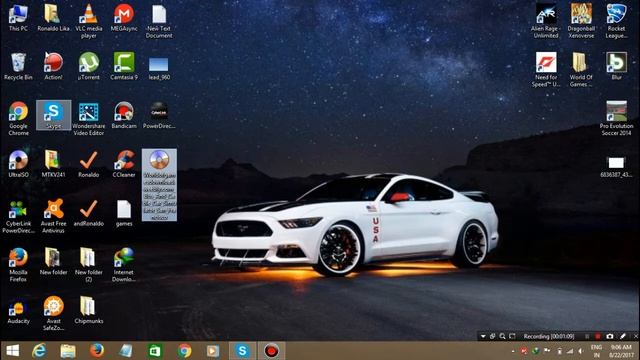Open the Action Center flag icon

[x=547, y=351]
